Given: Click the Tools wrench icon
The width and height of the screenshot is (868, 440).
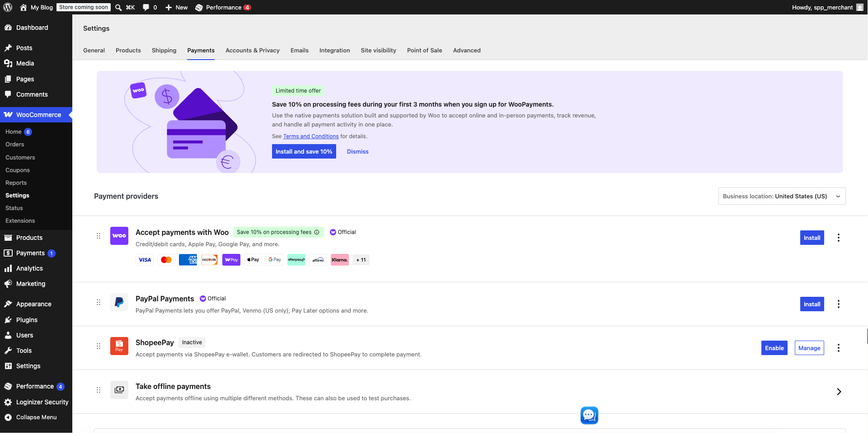Looking at the screenshot, I should (x=8, y=351).
